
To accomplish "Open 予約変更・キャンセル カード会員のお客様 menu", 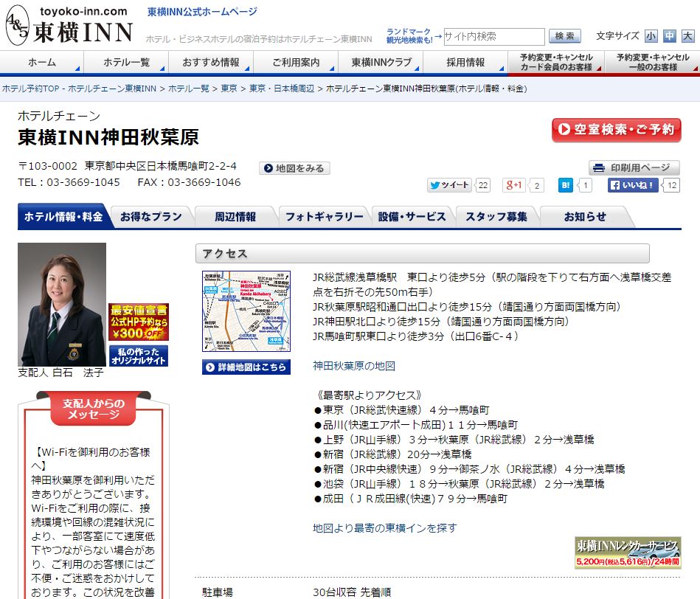I will (x=556, y=63).
